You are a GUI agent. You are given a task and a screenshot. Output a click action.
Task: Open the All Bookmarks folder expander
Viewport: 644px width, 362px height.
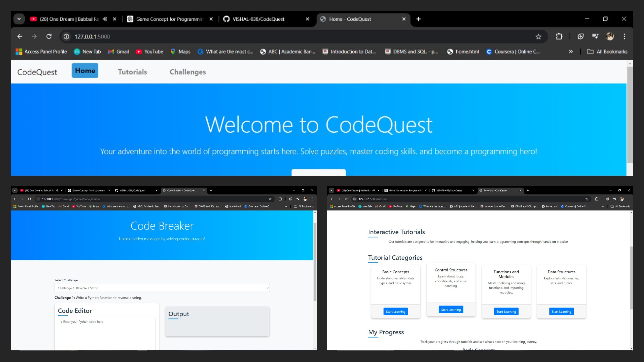coord(608,52)
